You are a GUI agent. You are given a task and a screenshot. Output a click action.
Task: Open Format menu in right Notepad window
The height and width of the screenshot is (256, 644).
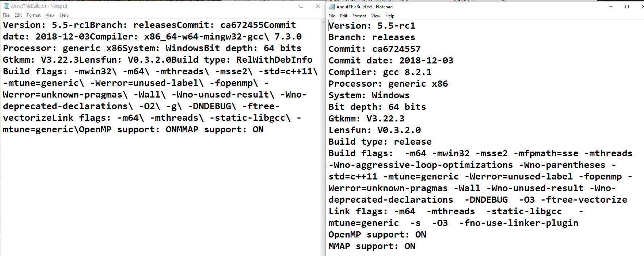coord(359,16)
